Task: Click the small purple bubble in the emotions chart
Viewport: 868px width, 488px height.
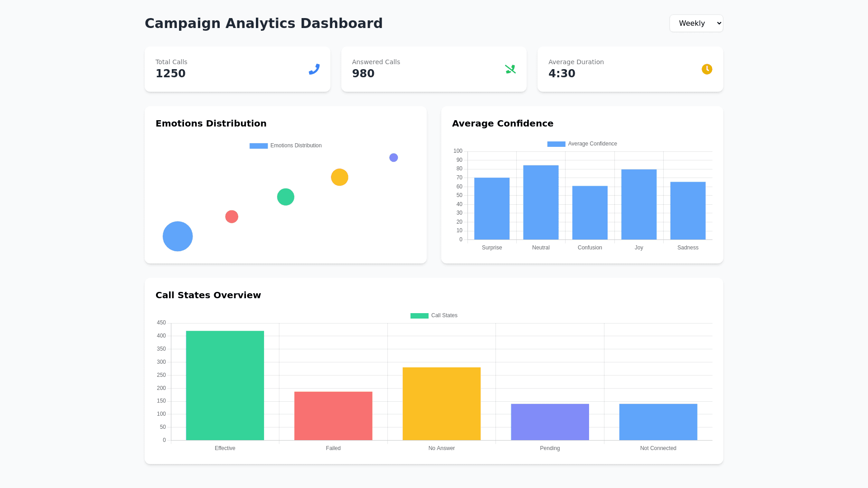Action: [x=393, y=158]
